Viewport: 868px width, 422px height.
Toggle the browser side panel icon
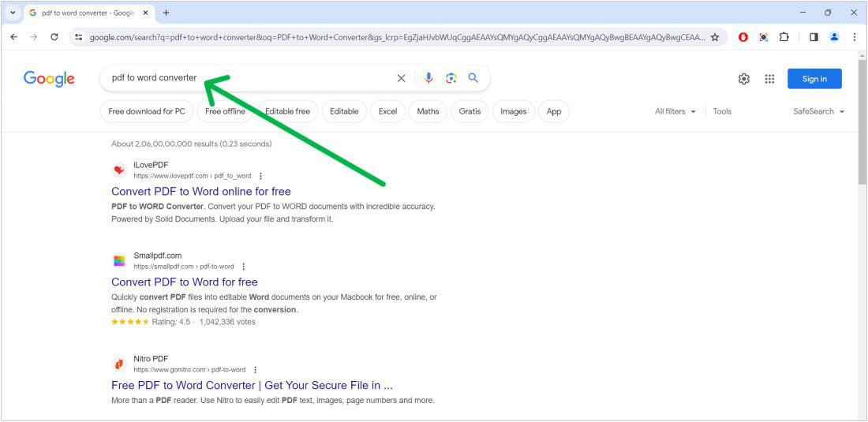pos(814,37)
